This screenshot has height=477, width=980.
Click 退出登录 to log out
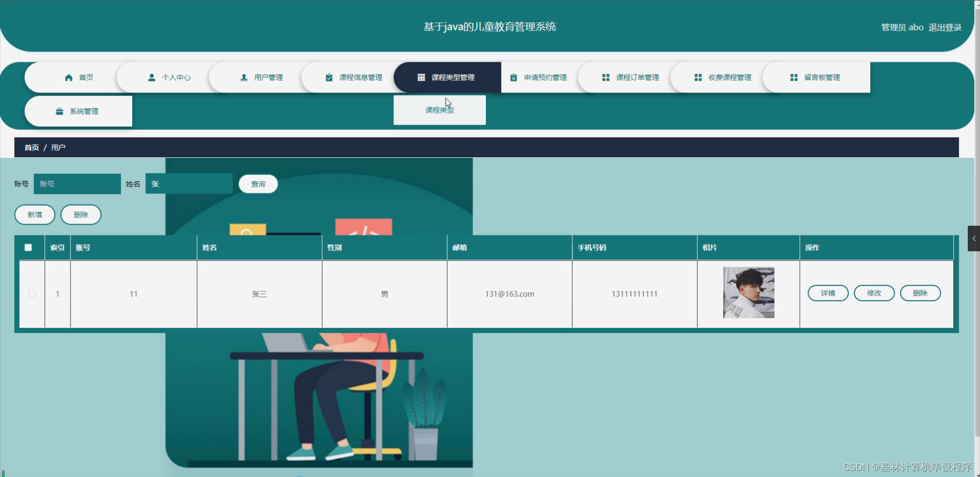tap(945, 27)
